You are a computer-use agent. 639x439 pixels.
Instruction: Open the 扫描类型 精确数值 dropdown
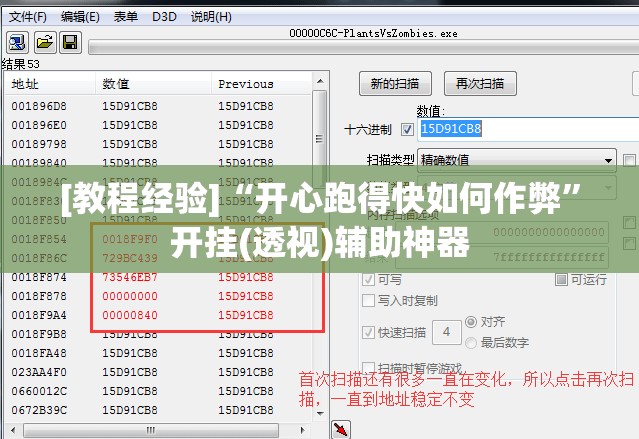tap(517, 160)
